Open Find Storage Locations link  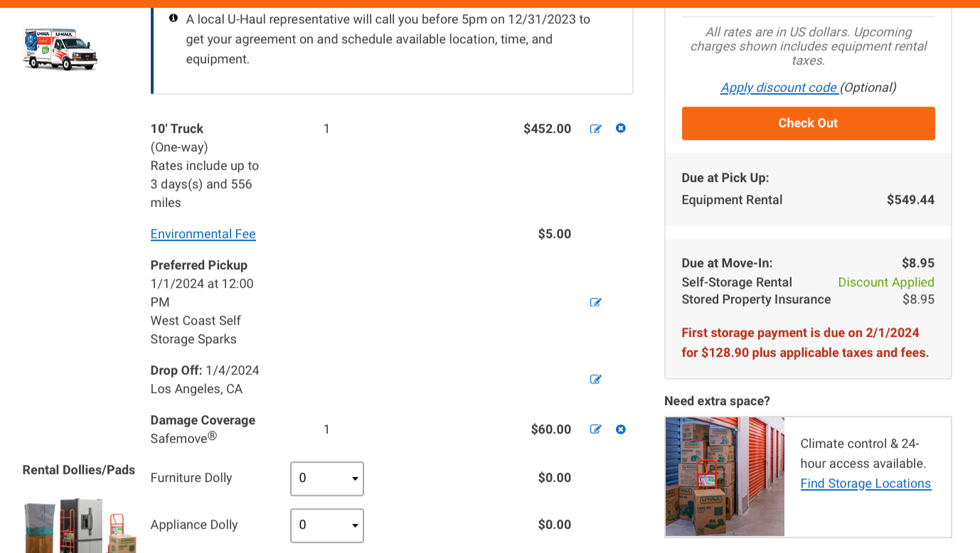[x=866, y=483]
